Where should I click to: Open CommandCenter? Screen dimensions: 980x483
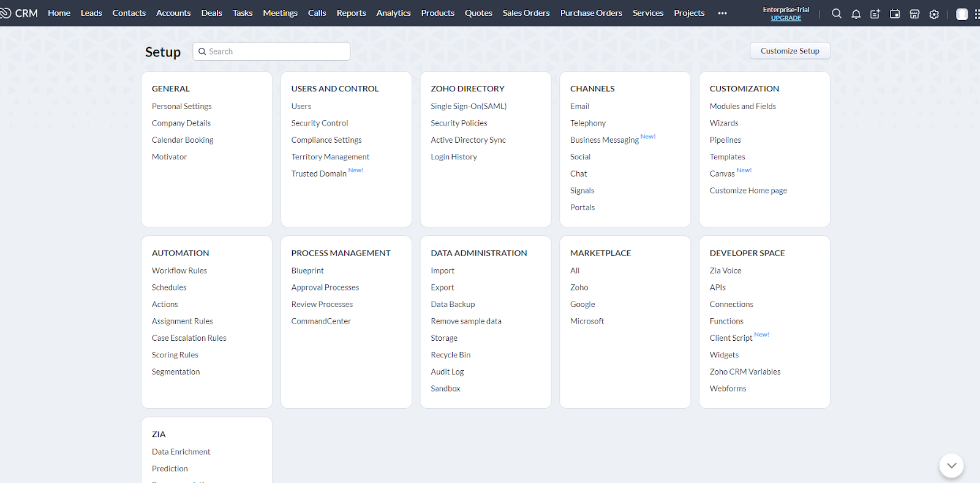pos(321,321)
